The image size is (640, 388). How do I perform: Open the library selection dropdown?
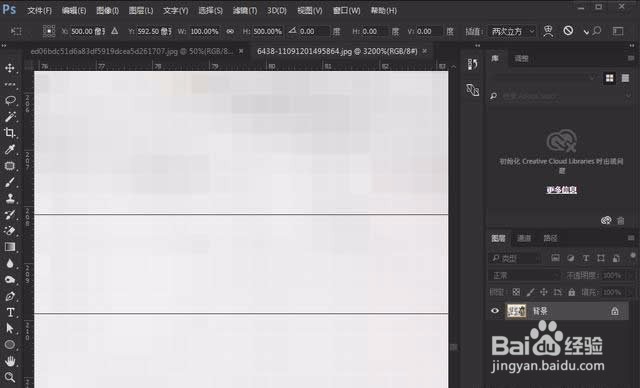pos(543,77)
